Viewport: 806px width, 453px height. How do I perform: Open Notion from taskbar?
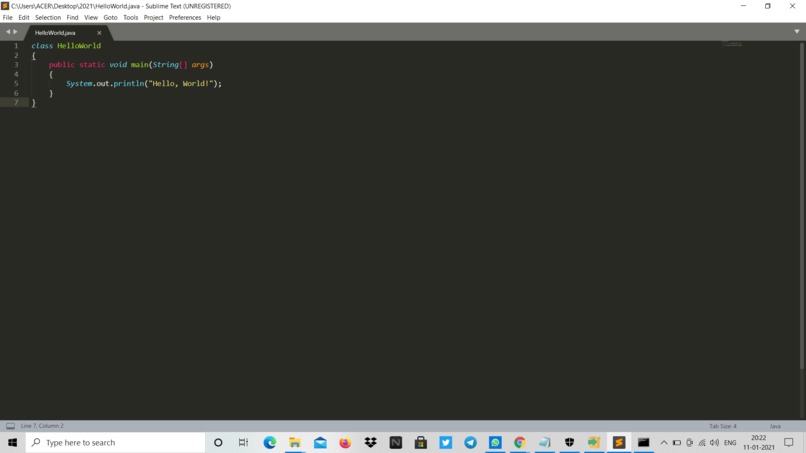click(395, 442)
